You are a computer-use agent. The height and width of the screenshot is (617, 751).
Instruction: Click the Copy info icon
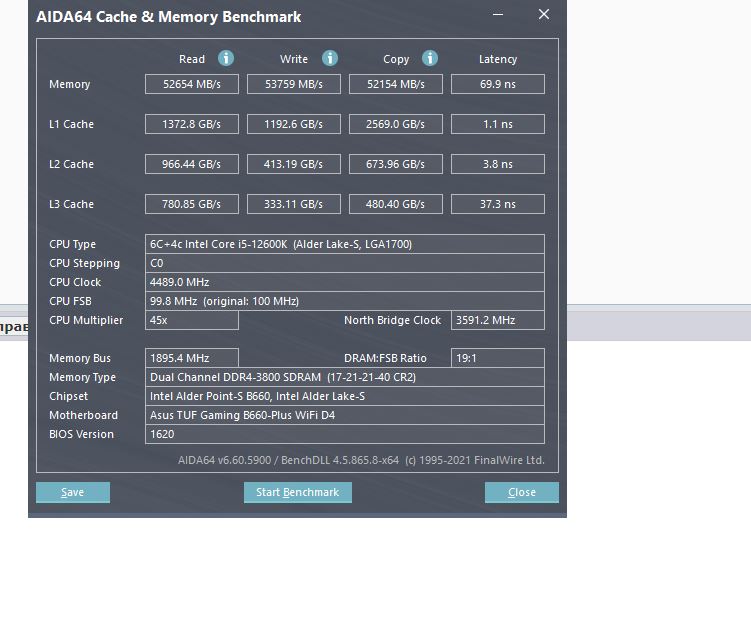pos(430,58)
